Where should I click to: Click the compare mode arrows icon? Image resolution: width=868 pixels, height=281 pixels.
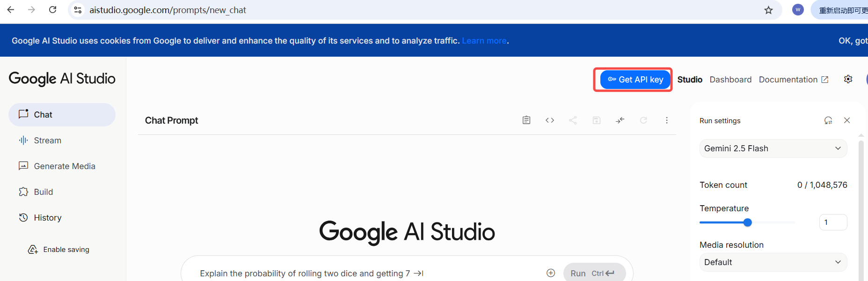click(620, 120)
